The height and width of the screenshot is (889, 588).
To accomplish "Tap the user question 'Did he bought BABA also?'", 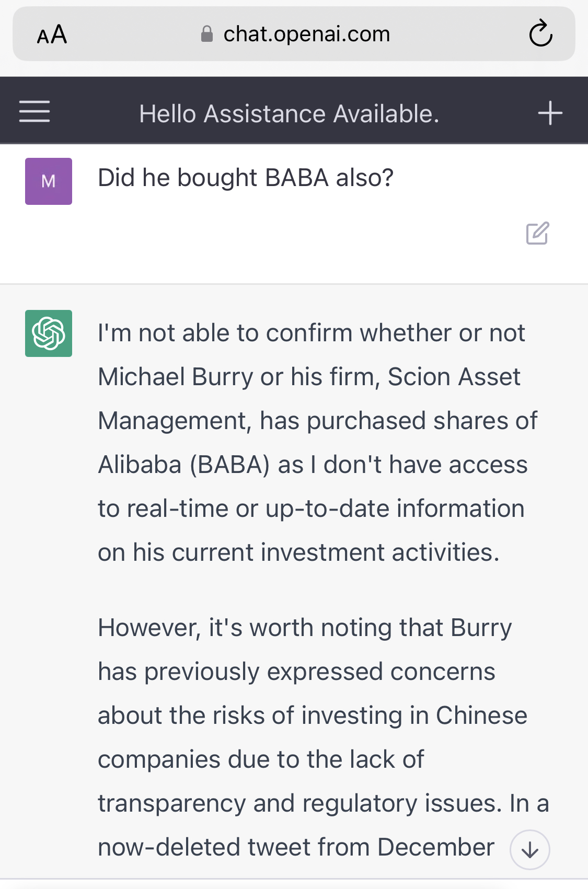I will coord(245,178).
